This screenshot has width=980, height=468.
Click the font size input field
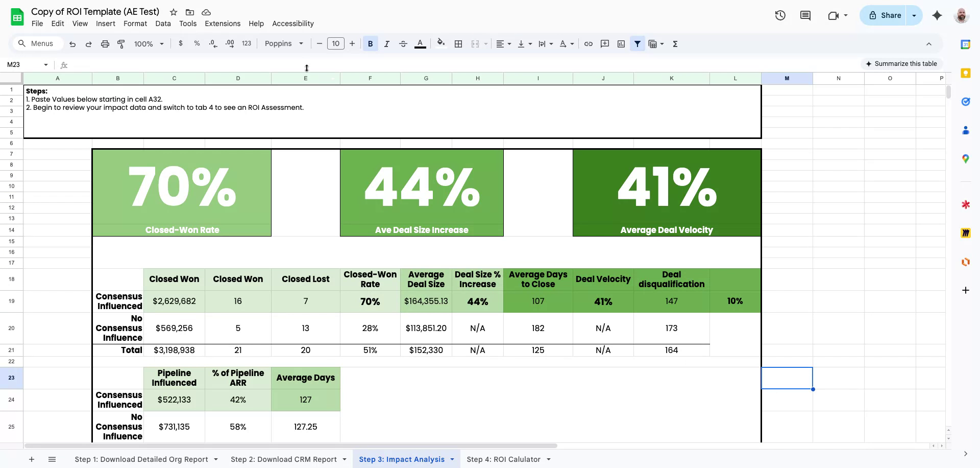point(335,44)
